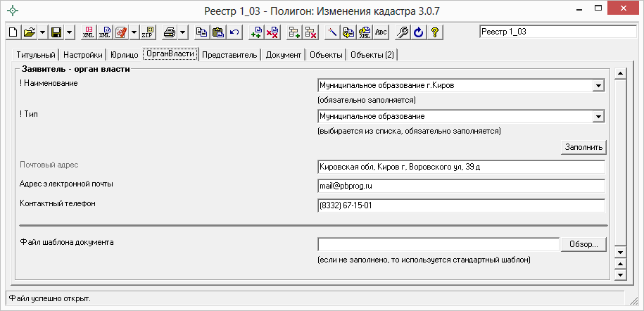
Task: Open settings with the wrench icon
Action: (403, 32)
